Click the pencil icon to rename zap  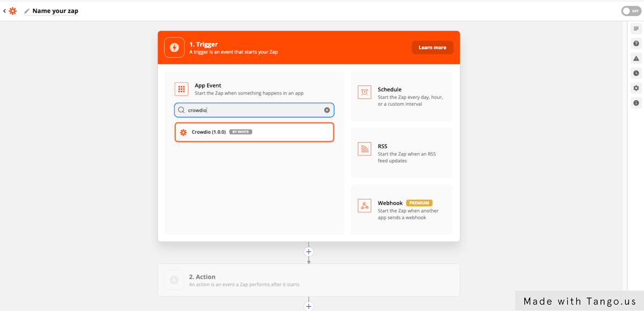coord(27,11)
